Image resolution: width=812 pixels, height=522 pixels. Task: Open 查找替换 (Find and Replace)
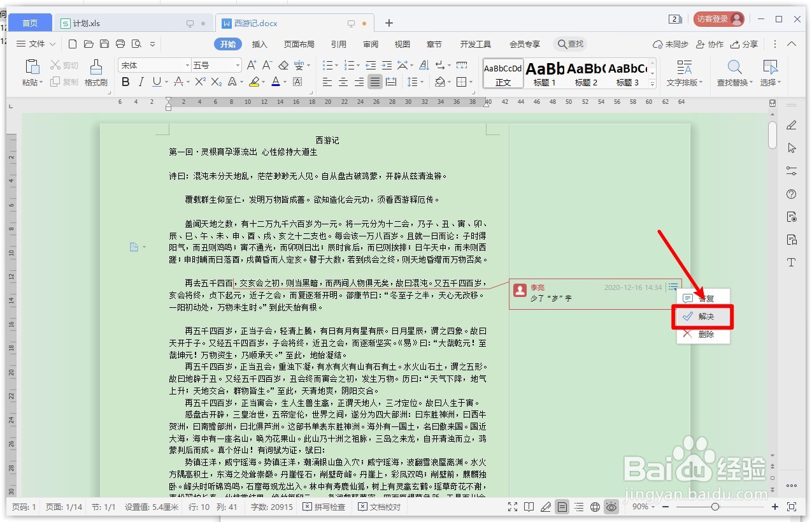734,71
